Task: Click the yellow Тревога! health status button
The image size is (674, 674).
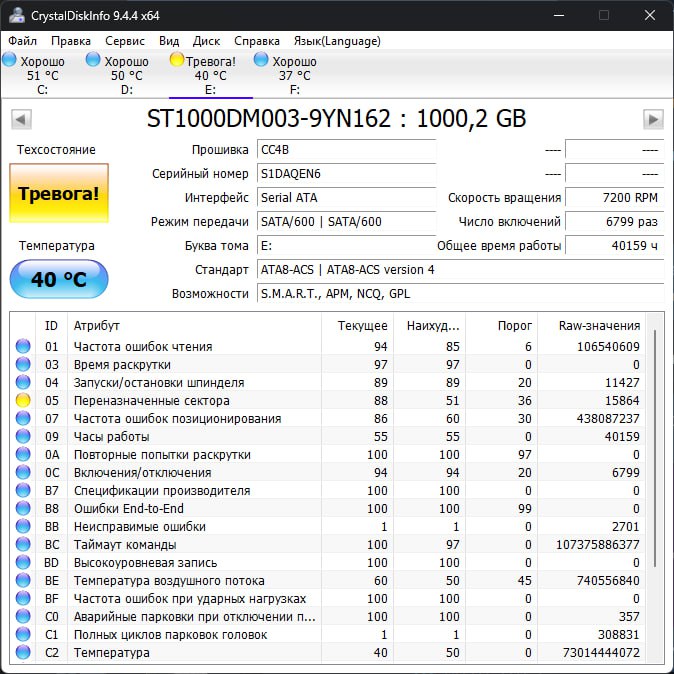Action: point(59,193)
